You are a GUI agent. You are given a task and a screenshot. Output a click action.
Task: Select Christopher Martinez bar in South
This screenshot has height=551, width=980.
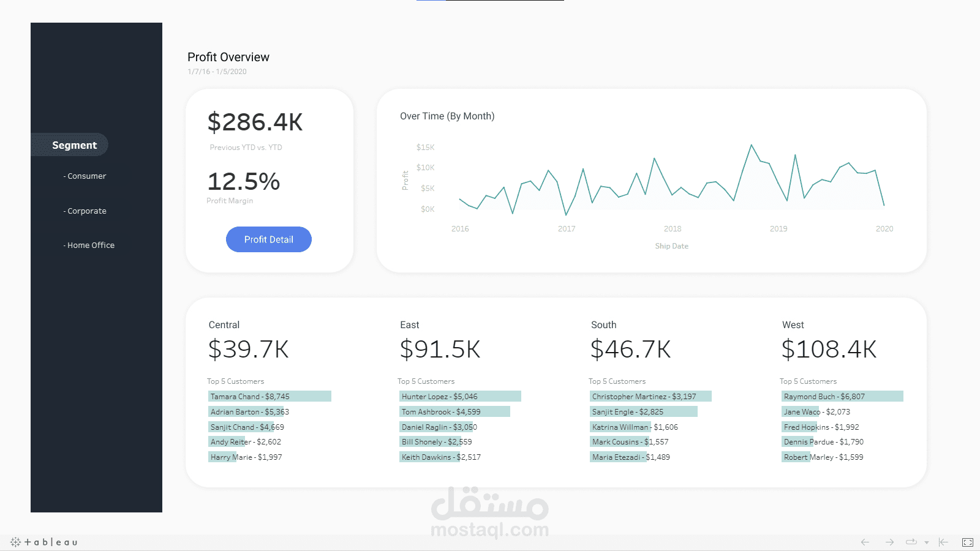coord(650,396)
